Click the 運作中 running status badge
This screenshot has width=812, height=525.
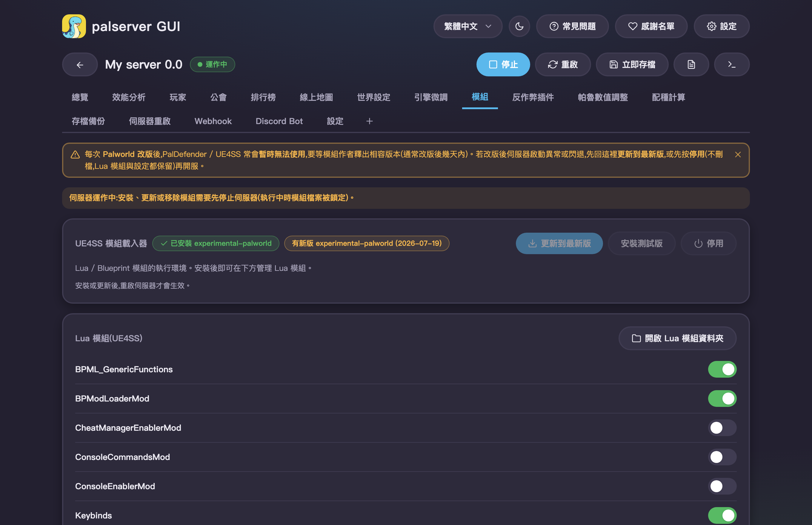[x=212, y=64]
